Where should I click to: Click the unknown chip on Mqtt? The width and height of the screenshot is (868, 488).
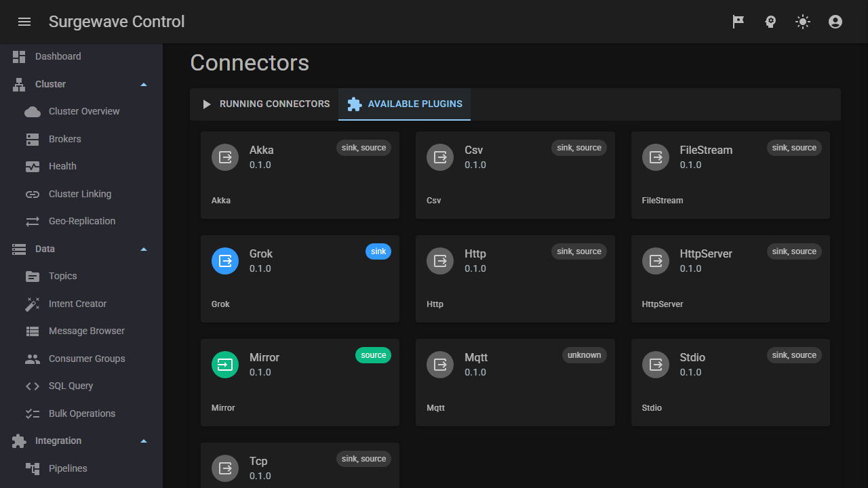click(585, 355)
